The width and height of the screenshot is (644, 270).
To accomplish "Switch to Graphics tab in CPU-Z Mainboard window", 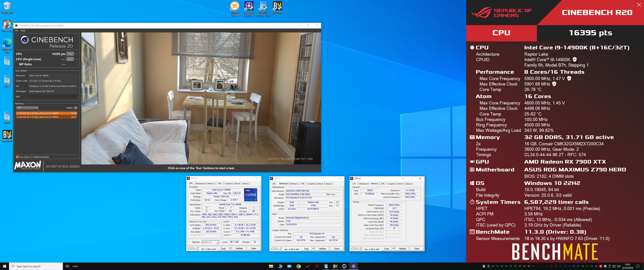I will click(x=312, y=184).
